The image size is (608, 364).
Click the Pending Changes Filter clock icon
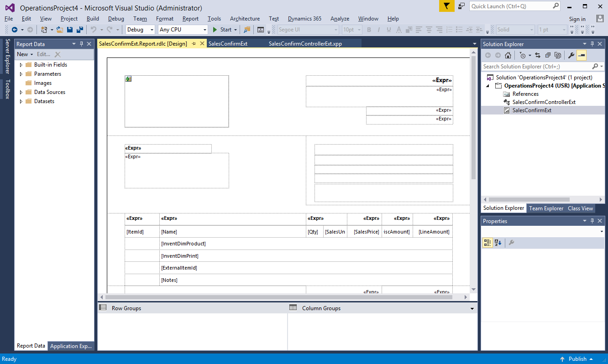(523, 55)
